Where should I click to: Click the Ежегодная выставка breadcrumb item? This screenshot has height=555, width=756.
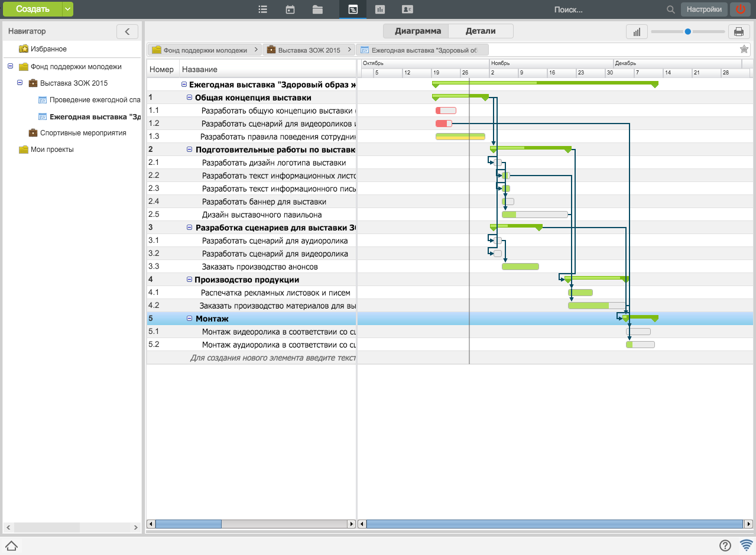(422, 50)
